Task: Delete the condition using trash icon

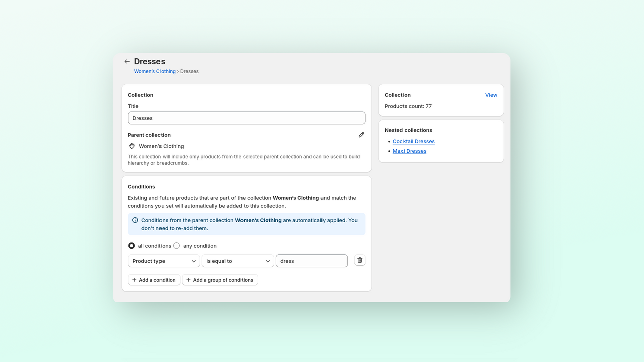Action: pyautogui.click(x=360, y=260)
